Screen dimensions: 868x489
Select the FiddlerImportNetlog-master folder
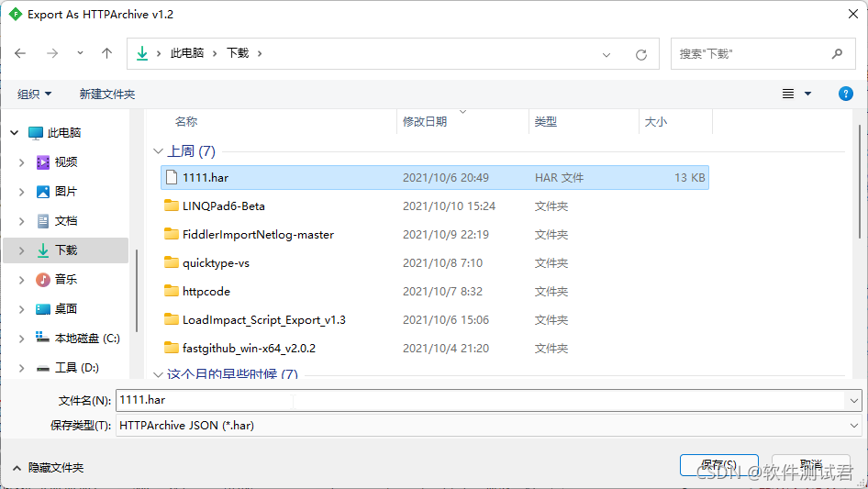click(258, 235)
